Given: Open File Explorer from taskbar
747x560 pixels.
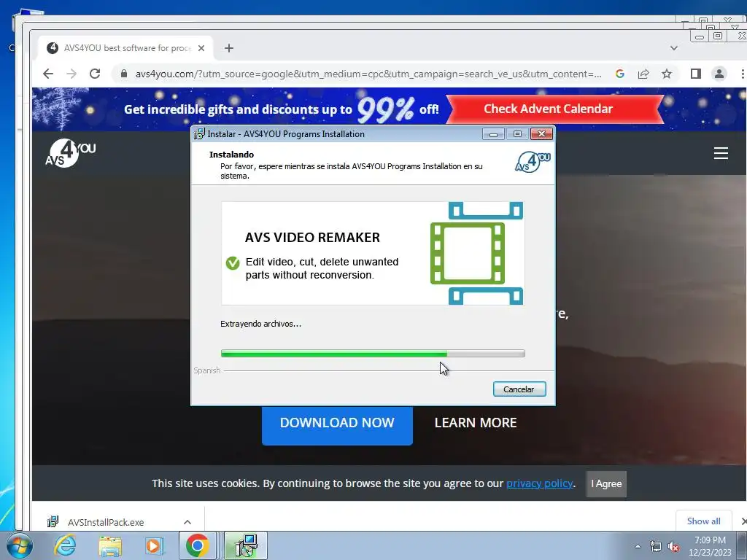Looking at the screenshot, I should 110,545.
